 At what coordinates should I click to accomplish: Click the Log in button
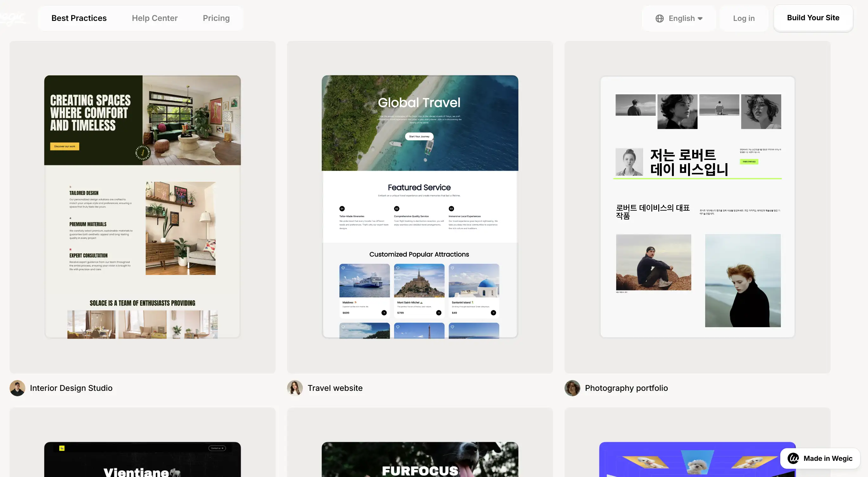click(x=744, y=18)
